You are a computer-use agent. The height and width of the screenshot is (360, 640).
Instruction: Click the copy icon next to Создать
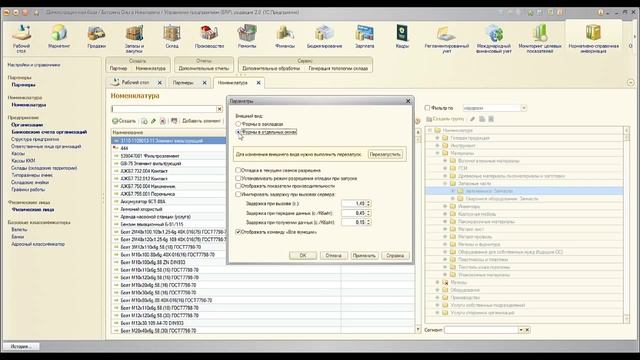click(x=144, y=121)
